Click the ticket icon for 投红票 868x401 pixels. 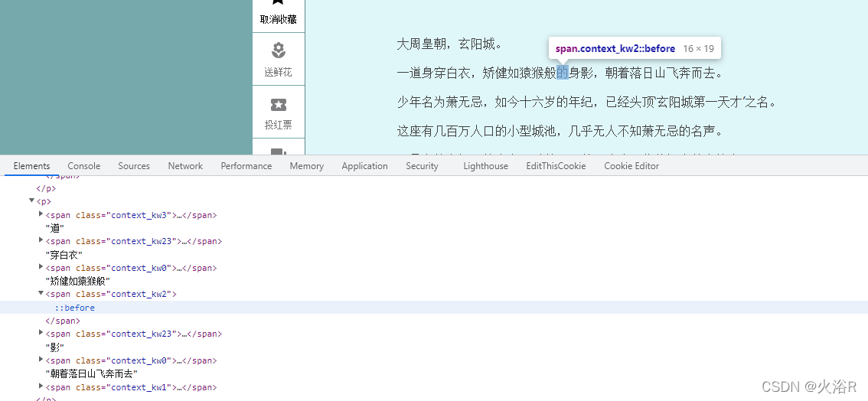279,105
